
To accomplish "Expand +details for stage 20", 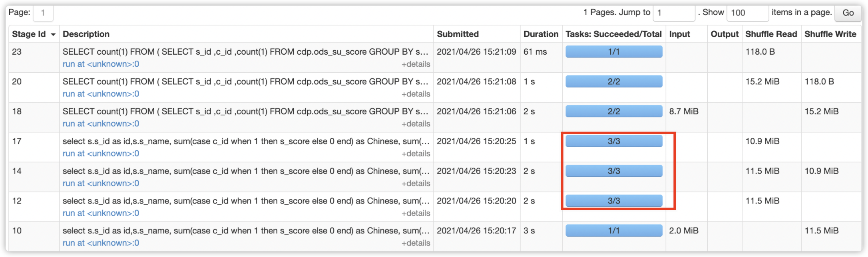I will point(416,94).
